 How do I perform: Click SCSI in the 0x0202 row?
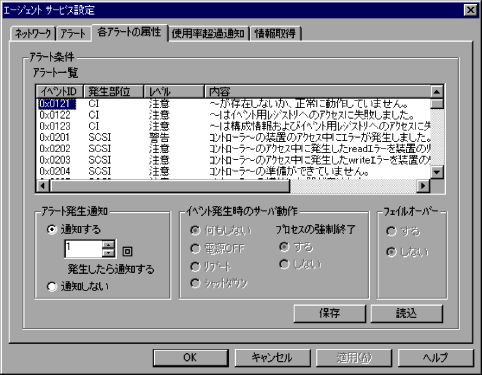100,149
